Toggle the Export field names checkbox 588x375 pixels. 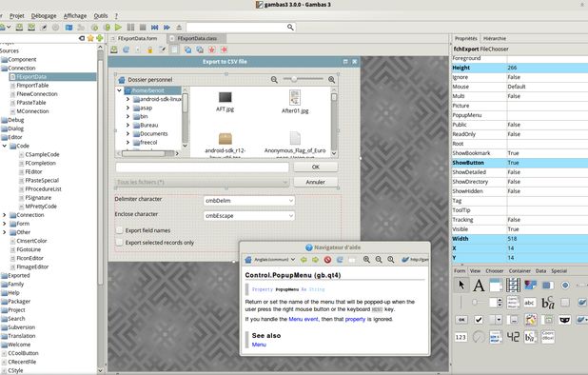point(120,230)
